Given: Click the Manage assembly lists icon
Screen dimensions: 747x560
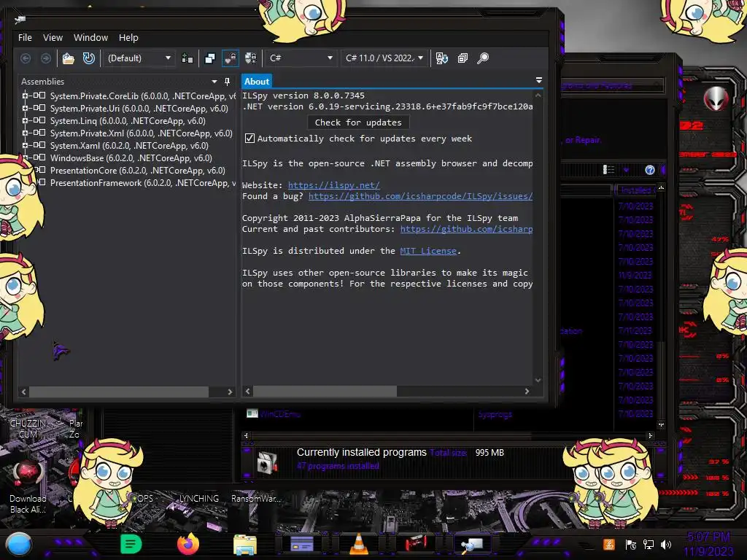Looking at the screenshot, I should (187, 58).
